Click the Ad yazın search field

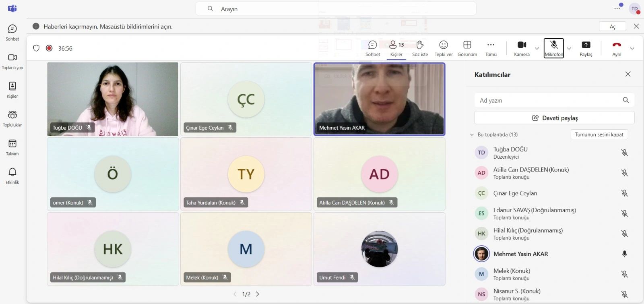547,100
